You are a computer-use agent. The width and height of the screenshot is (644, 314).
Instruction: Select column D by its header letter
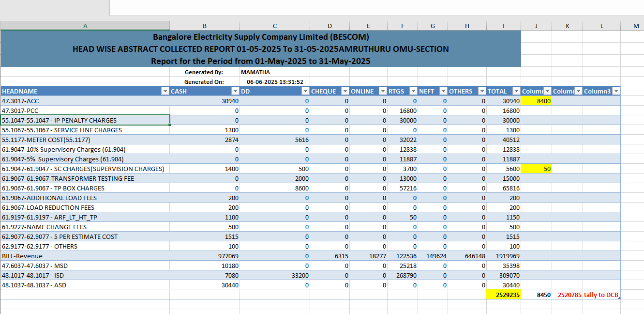tap(330, 26)
